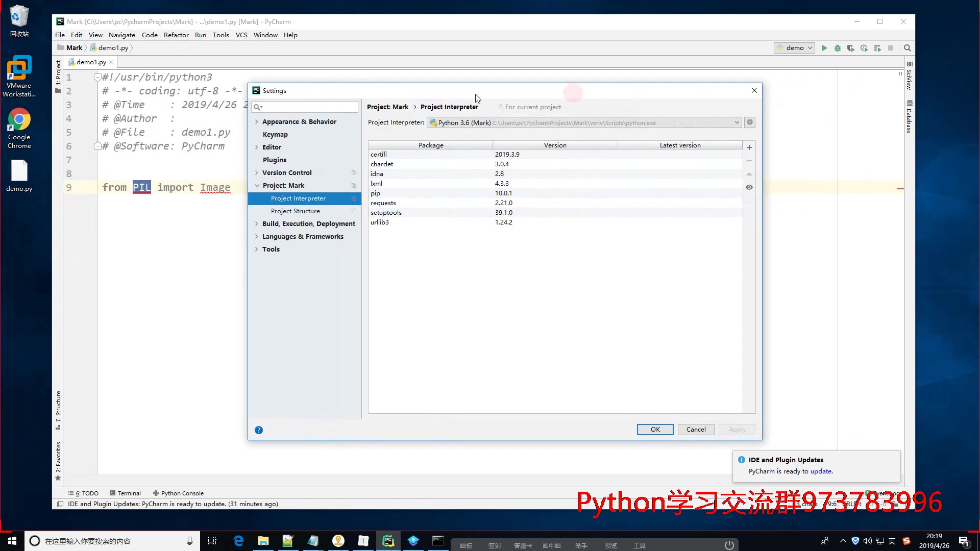Select the urllib3 package row
The image size is (980, 551).
coord(555,222)
